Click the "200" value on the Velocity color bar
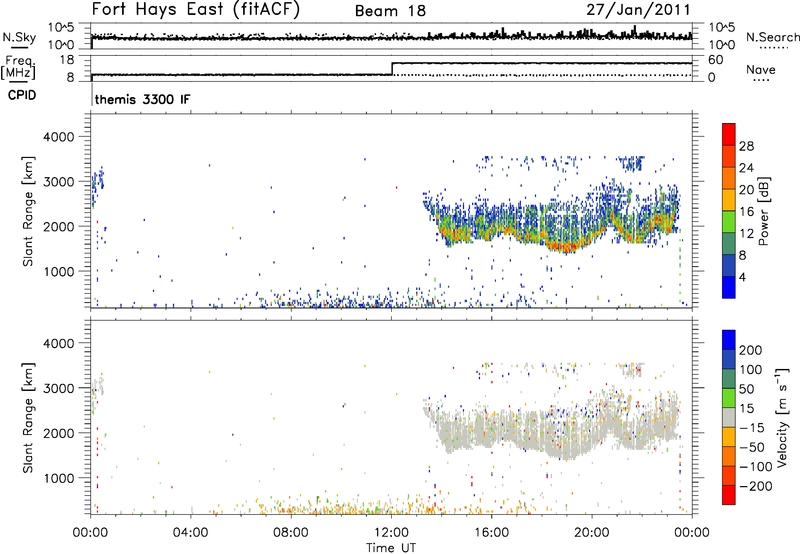Viewport: 800px width, 554px height. 751,350
